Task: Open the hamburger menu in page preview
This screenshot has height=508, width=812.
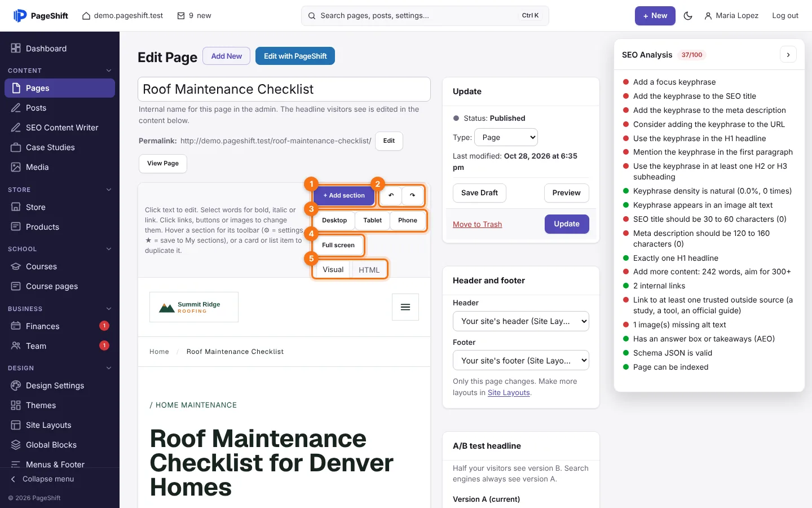Action: coord(405,307)
